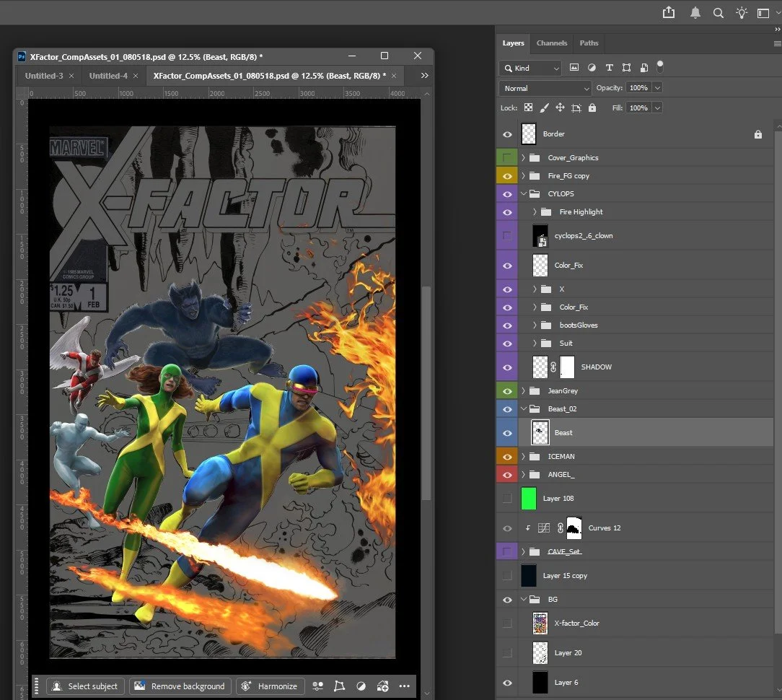The image size is (782, 700).
Task: Click the Curves 12 adjustment grid icon
Action: (544, 528)
